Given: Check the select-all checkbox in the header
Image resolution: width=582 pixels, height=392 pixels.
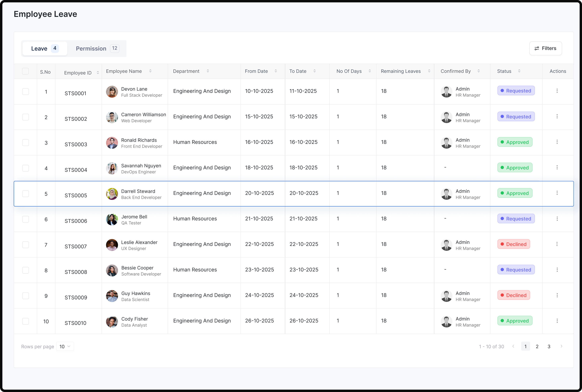Looking at the screenshot, I should [26, 71].
